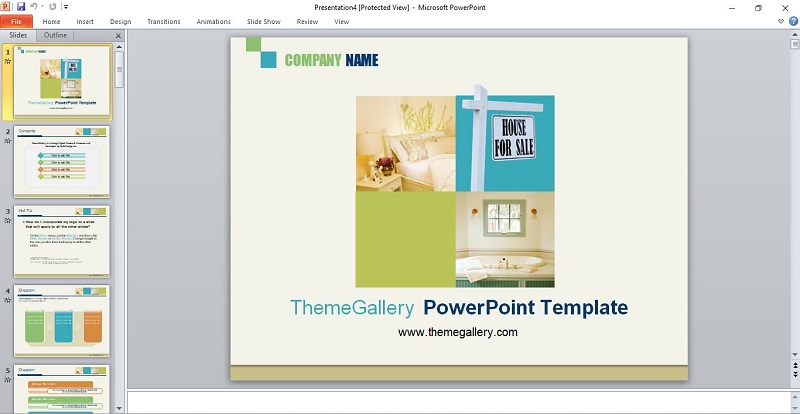
Task: Click the animation star icon under slide 1
Action: click(x=8, y=61)
